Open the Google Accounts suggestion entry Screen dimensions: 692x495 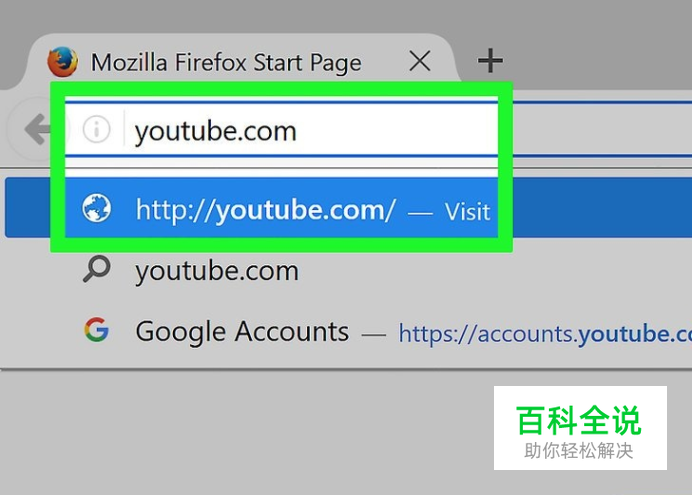pyautogui.click(x=346, y=332)
